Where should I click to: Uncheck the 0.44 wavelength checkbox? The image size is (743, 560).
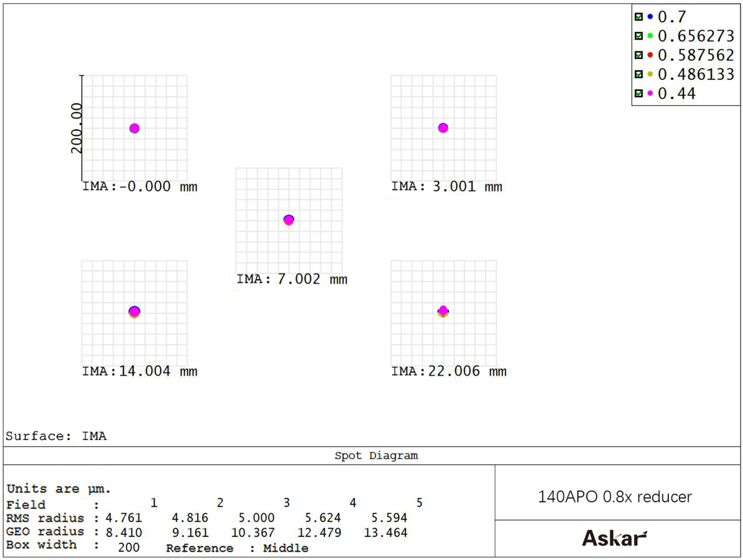(639, 94)
